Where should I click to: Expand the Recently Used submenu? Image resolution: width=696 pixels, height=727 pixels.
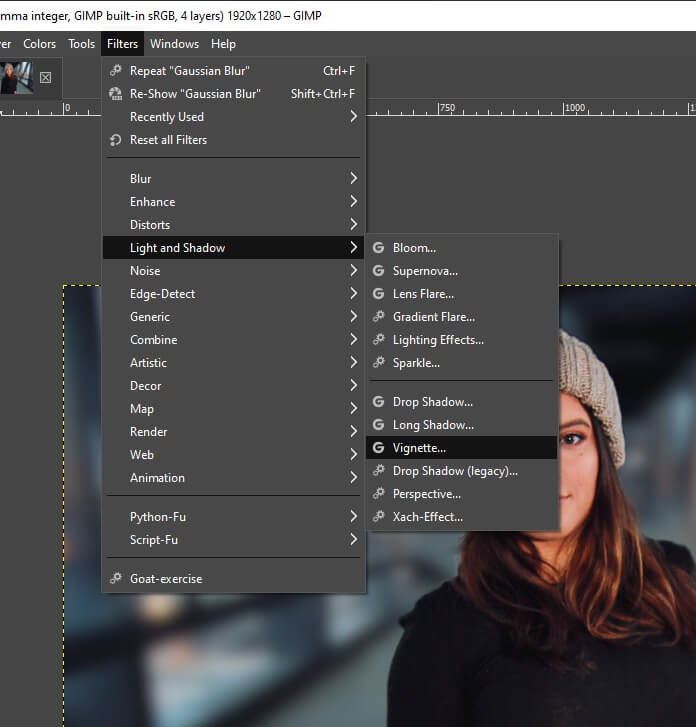[353, 117]
